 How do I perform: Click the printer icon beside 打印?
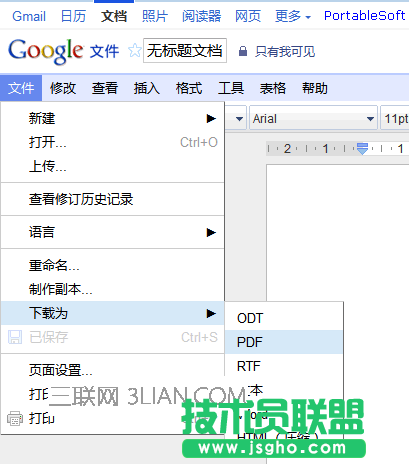coord(15,418)
